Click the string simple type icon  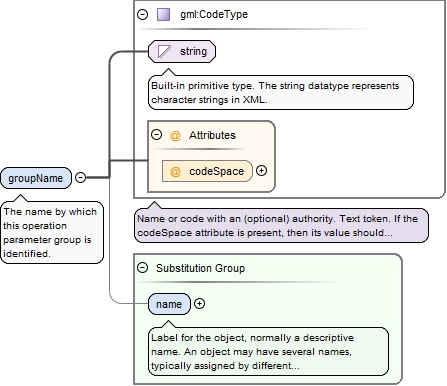point(164,52)
